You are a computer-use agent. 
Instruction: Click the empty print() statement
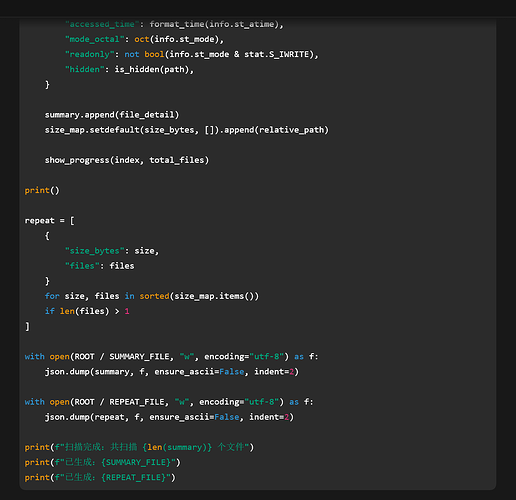[42, 190]
